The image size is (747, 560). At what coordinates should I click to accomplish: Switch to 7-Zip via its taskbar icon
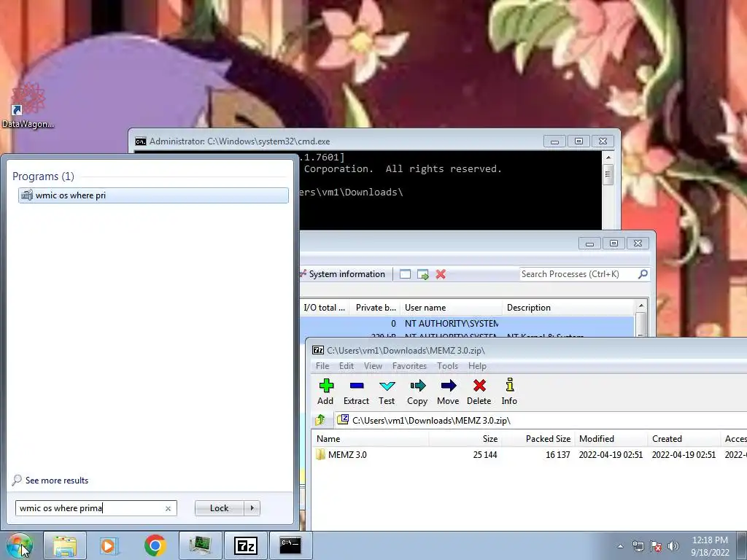pos(245,545)
